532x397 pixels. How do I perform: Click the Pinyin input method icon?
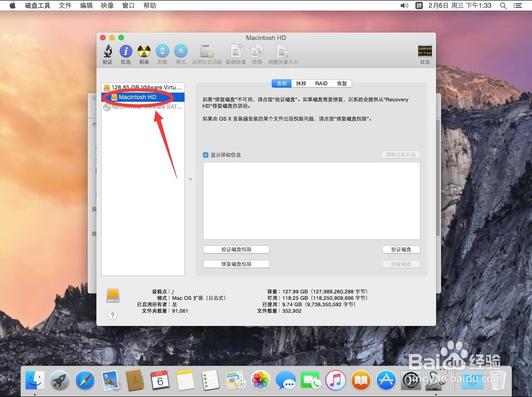click(x=419, y=5)
